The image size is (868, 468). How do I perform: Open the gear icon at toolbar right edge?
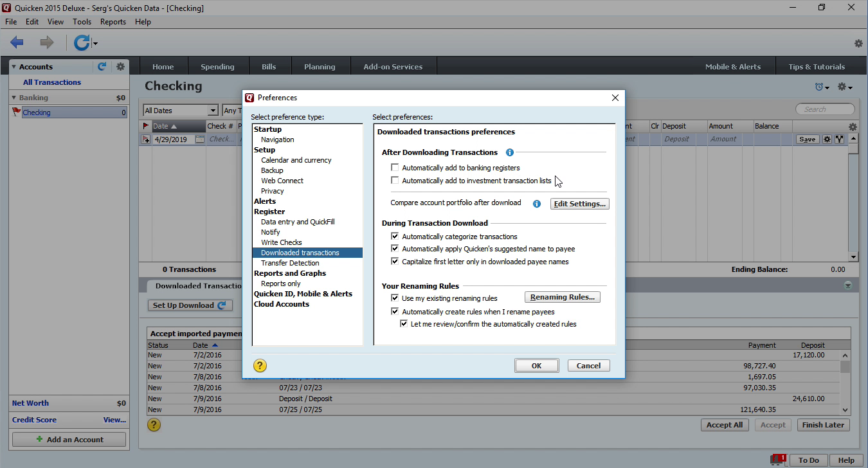(x=858, y=44)
